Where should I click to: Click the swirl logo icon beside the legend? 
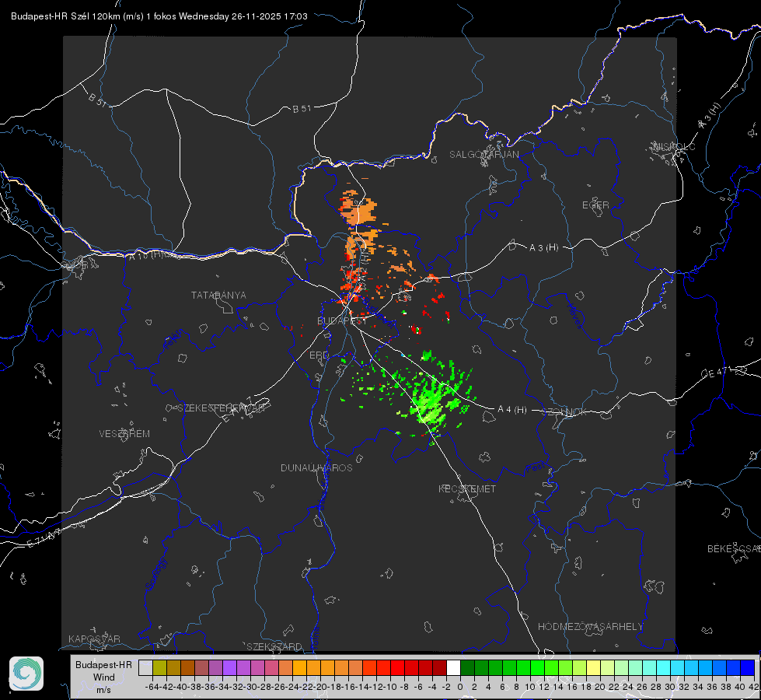click(26, 674)
